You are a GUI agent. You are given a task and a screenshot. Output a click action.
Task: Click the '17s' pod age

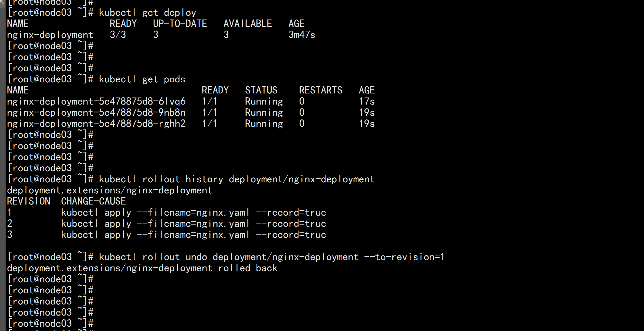click(367, 101)
